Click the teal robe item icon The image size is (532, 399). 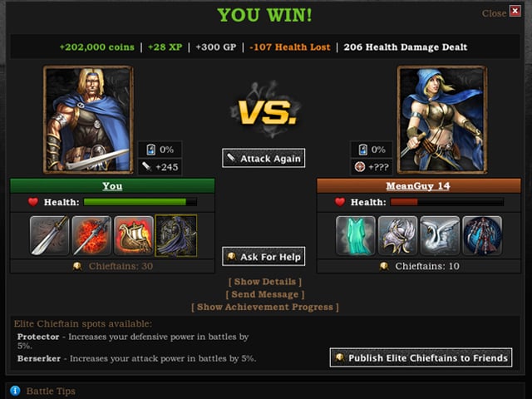[x=356, y=235]
